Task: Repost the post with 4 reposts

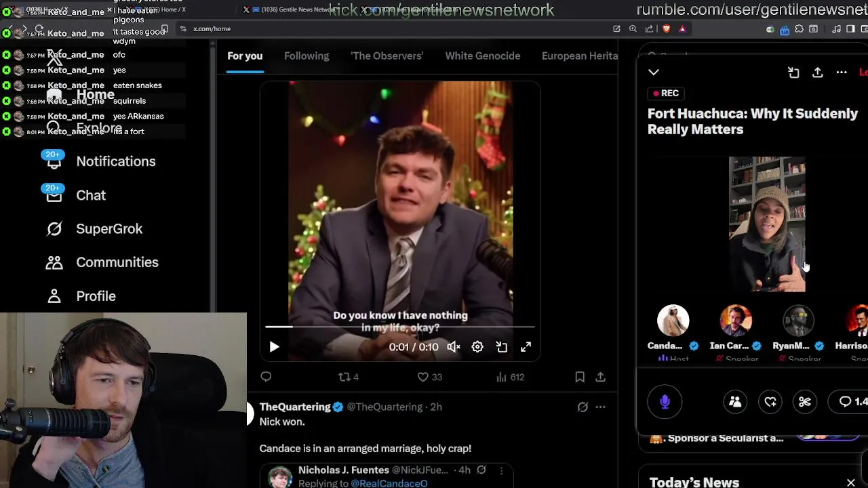Action: (x=349, y=377)
